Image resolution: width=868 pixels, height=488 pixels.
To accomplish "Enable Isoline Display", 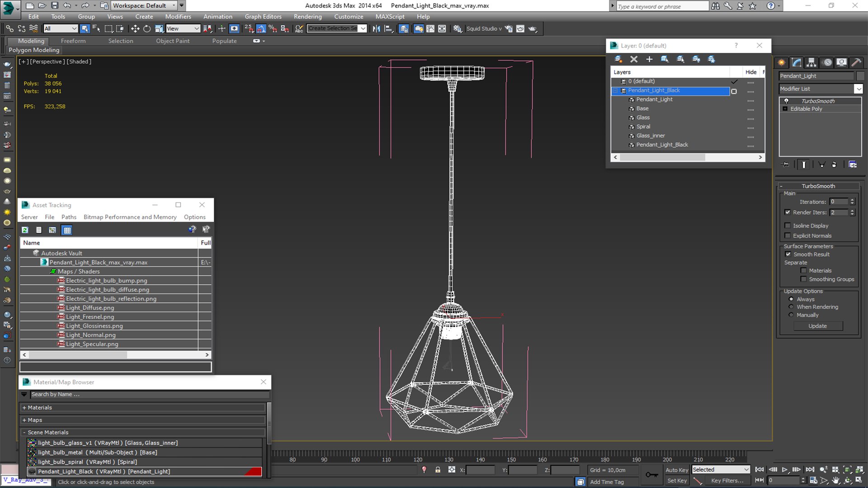I will click(x=788, y=225).
